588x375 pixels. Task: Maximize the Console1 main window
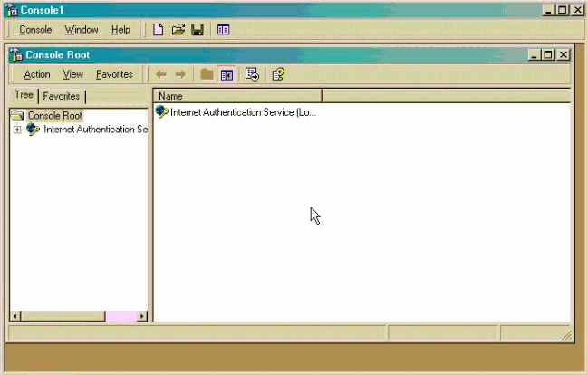click(562, 10)
